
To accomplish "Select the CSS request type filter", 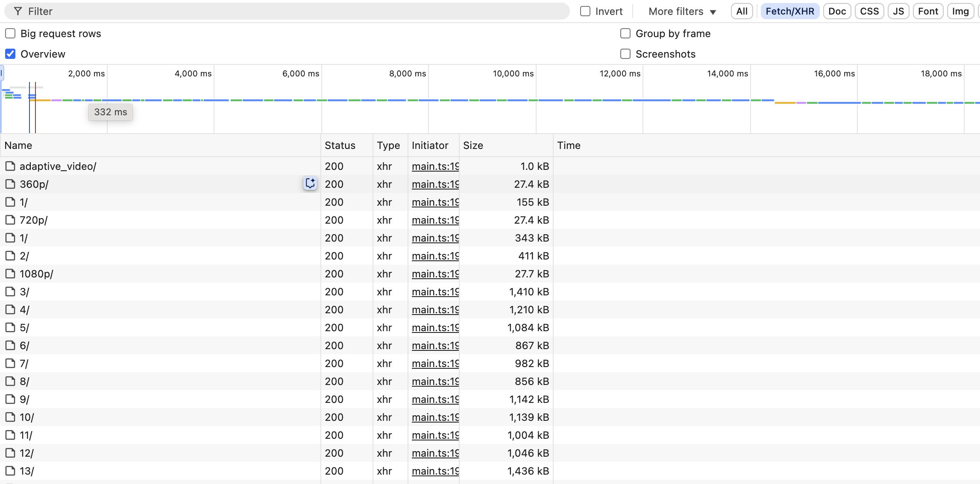I will 869,12.
